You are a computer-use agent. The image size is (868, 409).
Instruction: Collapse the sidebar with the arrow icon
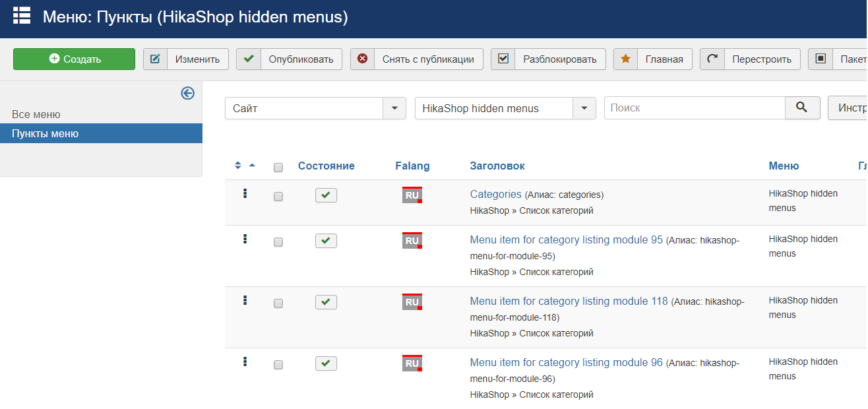[188, 94]
